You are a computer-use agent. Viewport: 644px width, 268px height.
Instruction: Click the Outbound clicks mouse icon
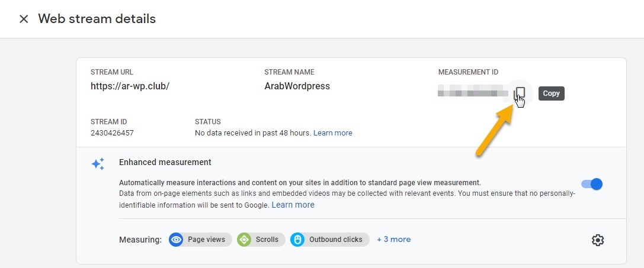(297, 240)
